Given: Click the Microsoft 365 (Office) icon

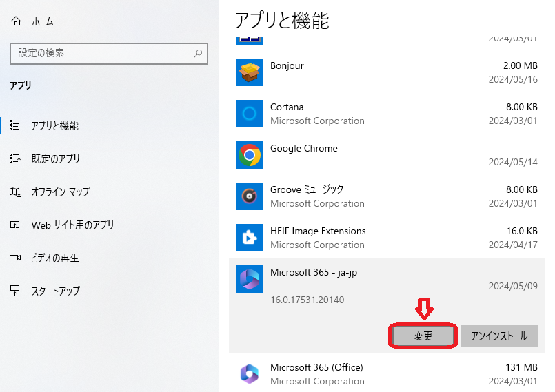Looking at the screenshot, I should 250,373.
